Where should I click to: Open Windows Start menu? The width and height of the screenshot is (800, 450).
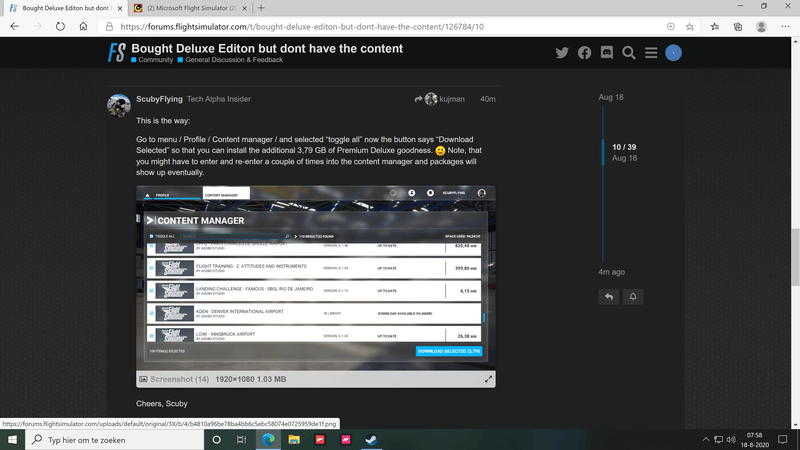(x=12, y=440)
